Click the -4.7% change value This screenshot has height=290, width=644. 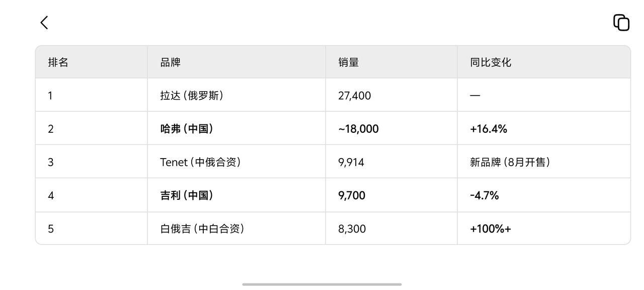pos(485,195)
